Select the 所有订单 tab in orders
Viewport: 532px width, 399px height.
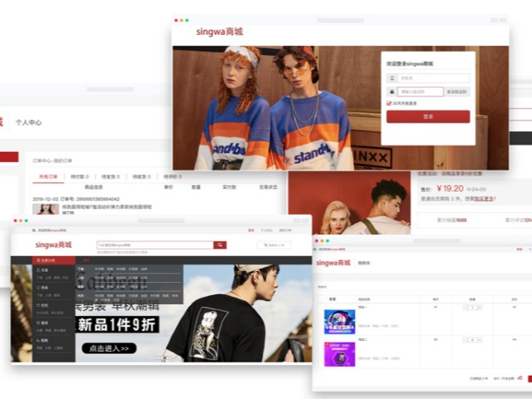48,177
